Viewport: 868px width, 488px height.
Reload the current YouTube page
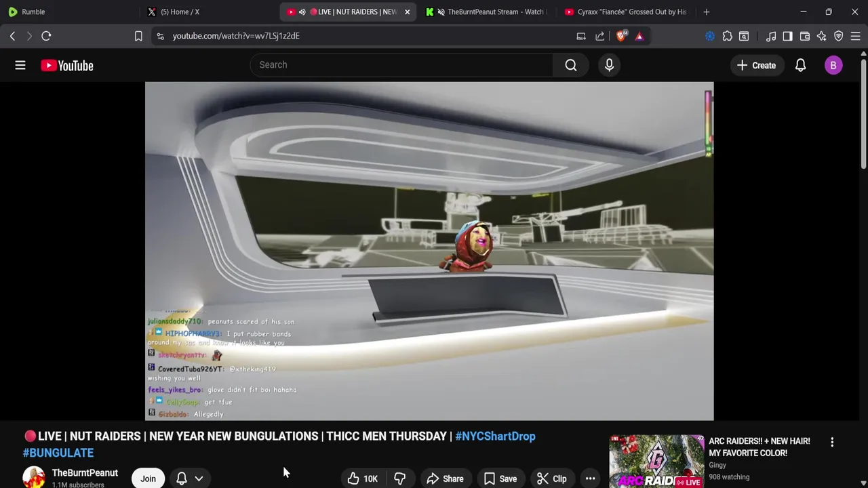point(46,36)
